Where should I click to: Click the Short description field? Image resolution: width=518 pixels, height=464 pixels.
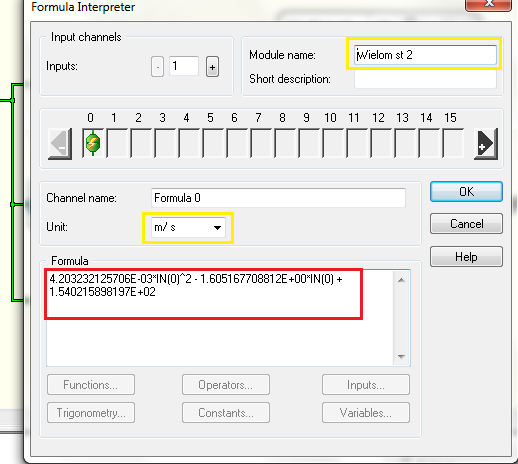[425, 79]
